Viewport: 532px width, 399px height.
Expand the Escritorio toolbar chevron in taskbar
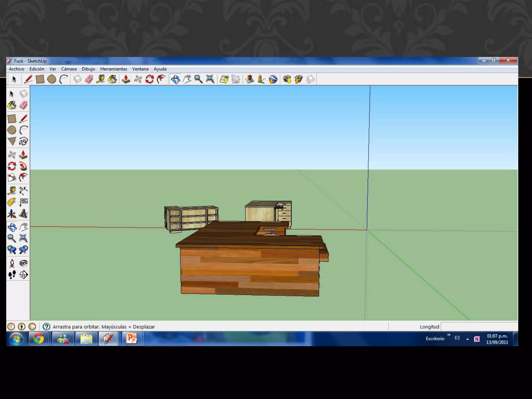pos(449,335)
